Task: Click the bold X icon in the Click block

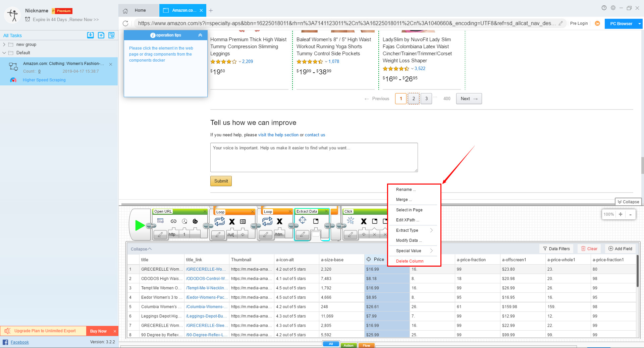Action: [364, 221]
